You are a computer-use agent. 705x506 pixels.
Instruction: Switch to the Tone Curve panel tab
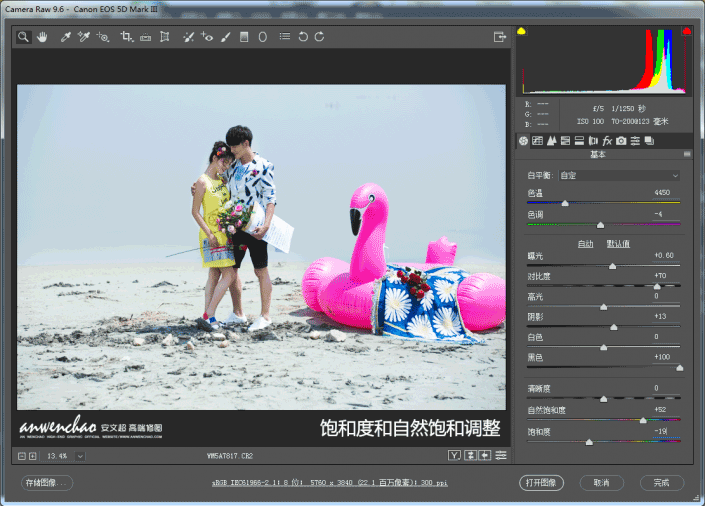pyautogui.click(x=537, y=141)
